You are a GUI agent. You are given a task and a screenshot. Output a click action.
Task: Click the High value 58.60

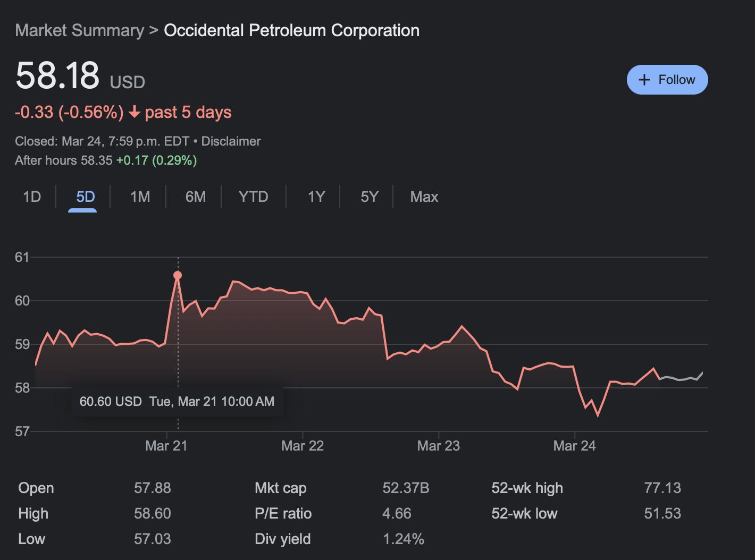pyautogui.click(x=153, y=513)
